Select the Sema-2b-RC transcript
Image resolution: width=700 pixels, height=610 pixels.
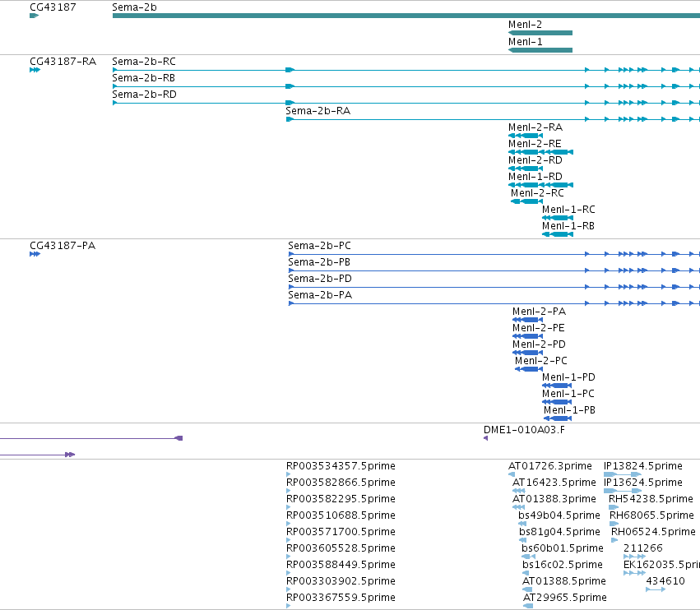406,70
